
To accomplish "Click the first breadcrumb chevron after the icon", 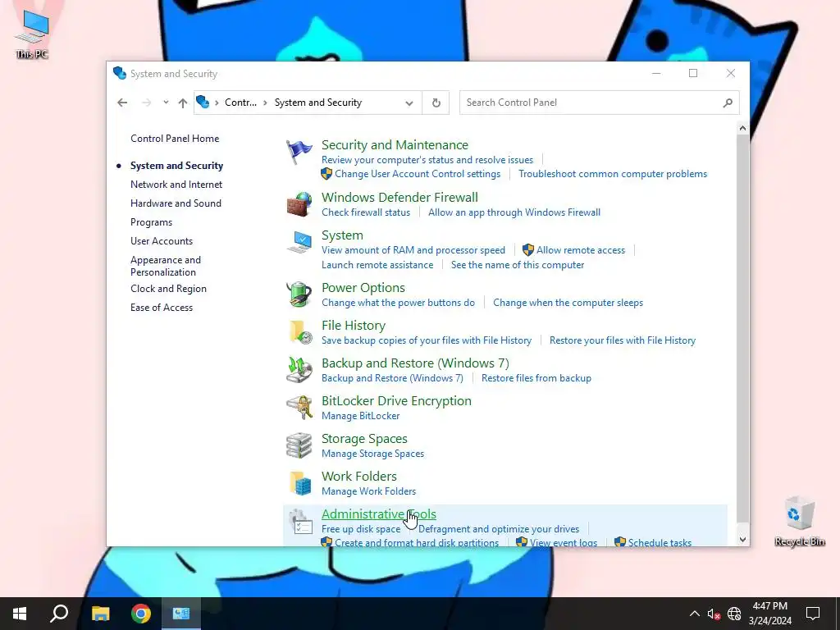I will (x=217, y=103).
